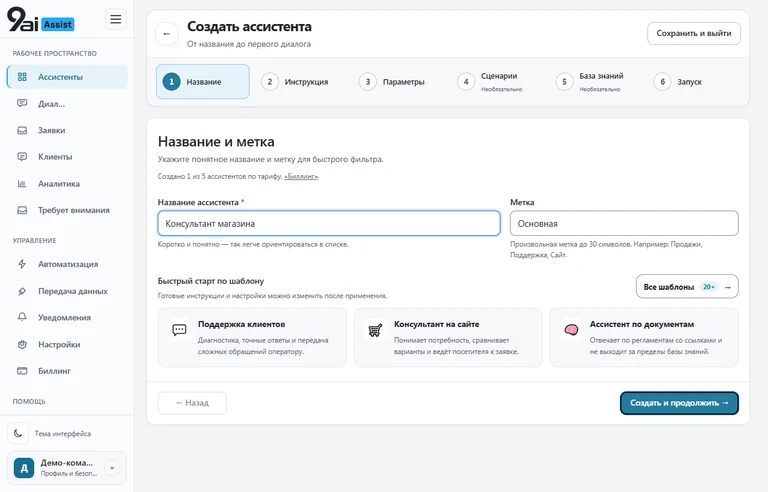Viewport: 768px width, 492px height.
Task: Click the Быстрый старт по шаблону heading
Action: pos(211,281)
